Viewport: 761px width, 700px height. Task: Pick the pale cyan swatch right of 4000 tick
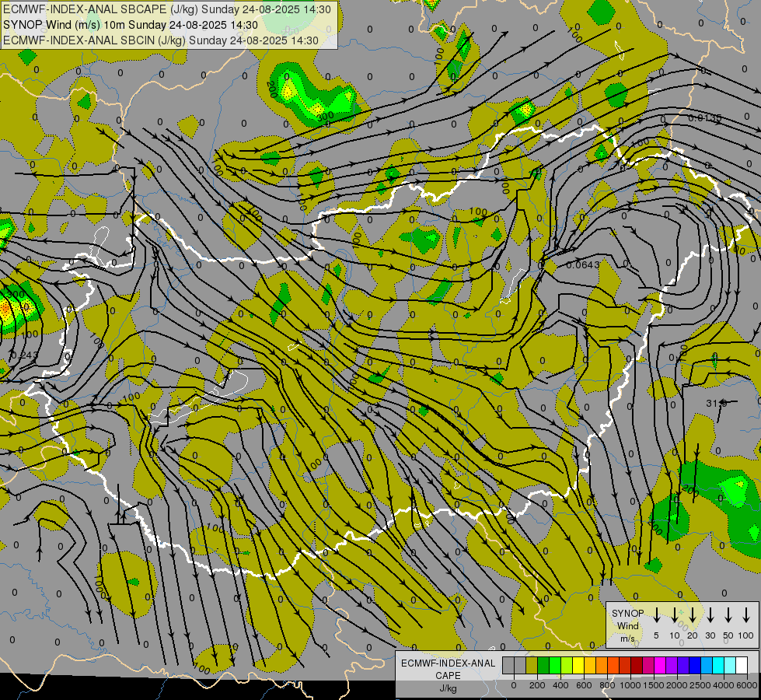(731, 666)
